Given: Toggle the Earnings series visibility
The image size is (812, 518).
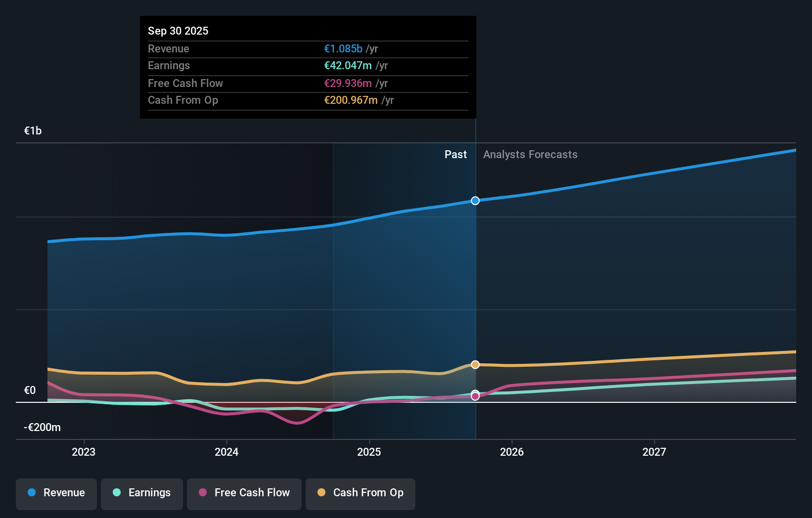Looking at the screenshot, I should pyautogui.click(x=142, y=493).
